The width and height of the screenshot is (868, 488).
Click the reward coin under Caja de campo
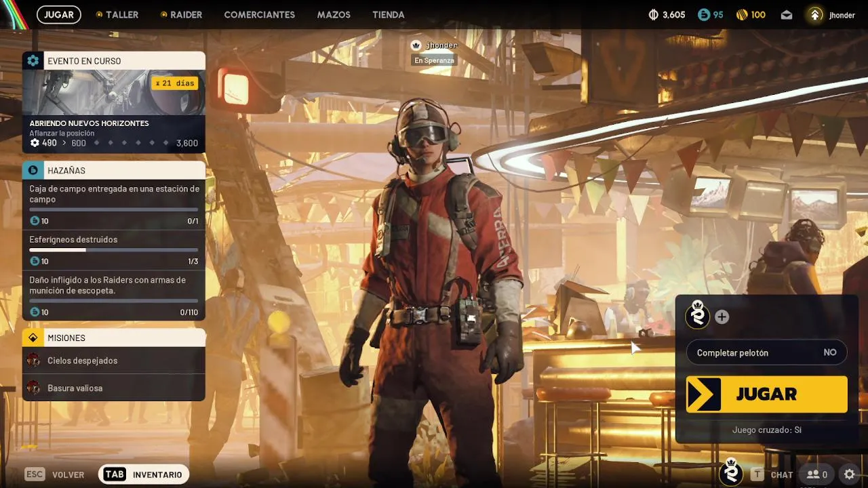coord(35,221)
